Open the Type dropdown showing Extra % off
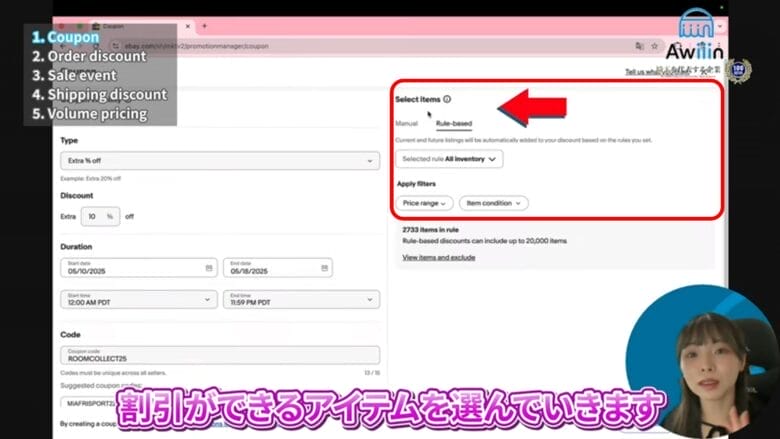 coord(220,161)
